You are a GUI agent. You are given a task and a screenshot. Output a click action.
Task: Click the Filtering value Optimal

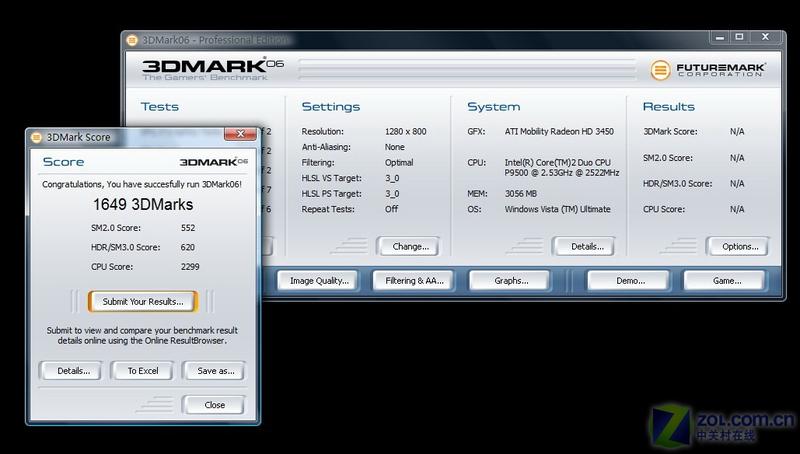(x=399, y=163)
